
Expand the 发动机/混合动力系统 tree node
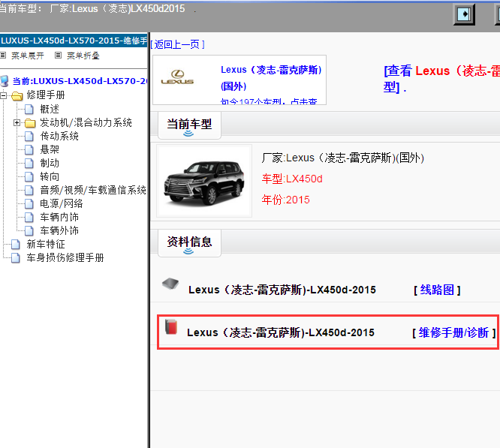[17, 122]
